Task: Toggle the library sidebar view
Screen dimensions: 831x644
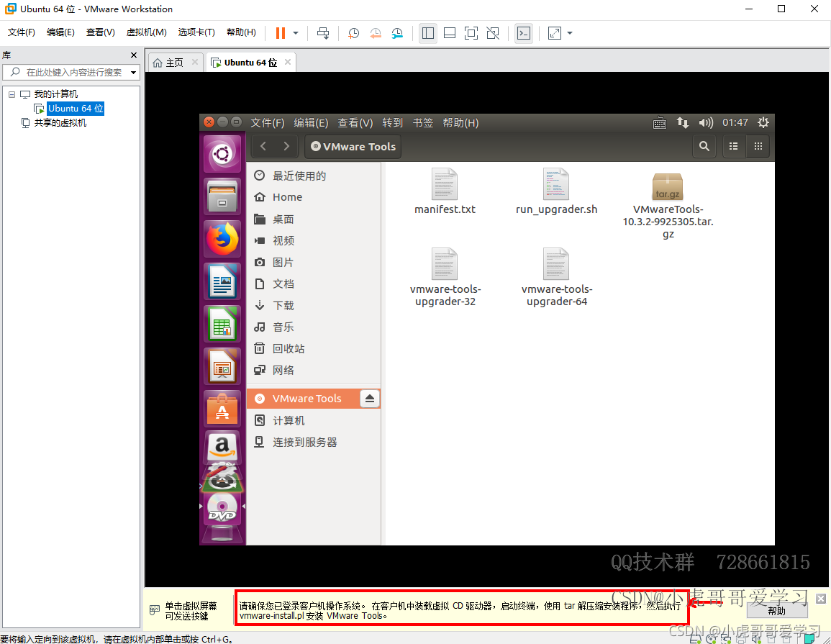Action: [427, 33]
